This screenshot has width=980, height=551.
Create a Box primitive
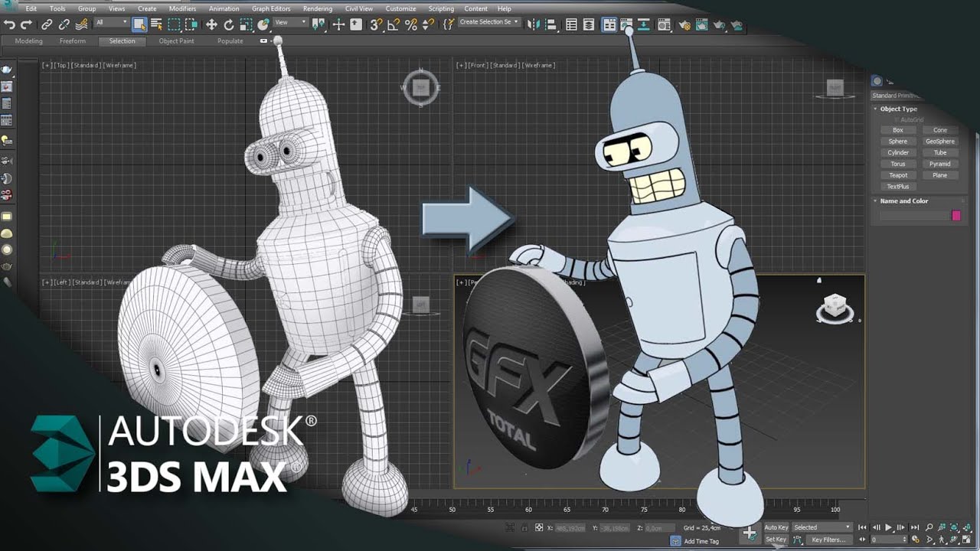[x=898, y=130]
